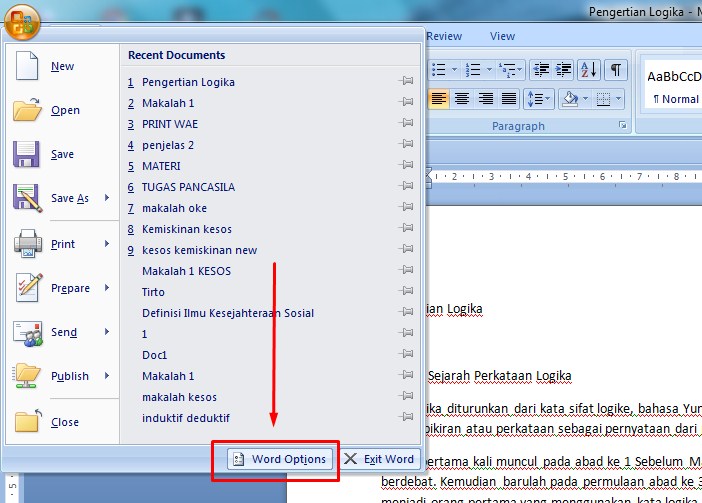Pin TUGAS PANCASILA to recent list
This screenshot has width=702, height=503.
[x=407, y=186]
